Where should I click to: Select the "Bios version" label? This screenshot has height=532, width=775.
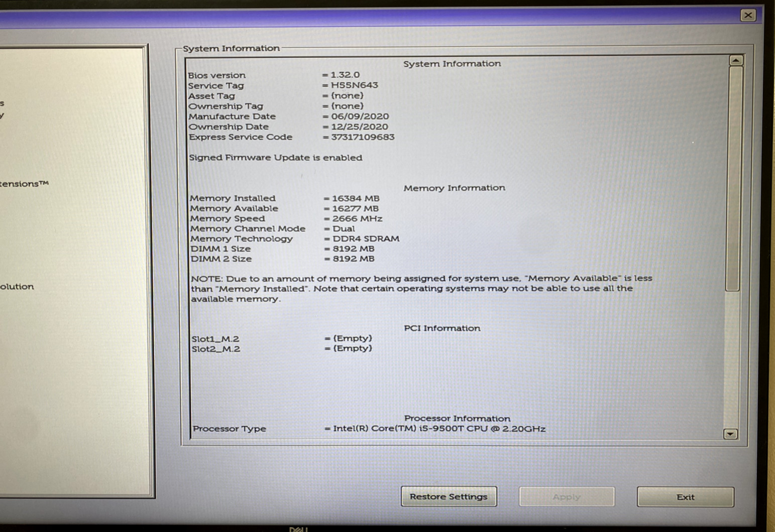coord(216,75)
